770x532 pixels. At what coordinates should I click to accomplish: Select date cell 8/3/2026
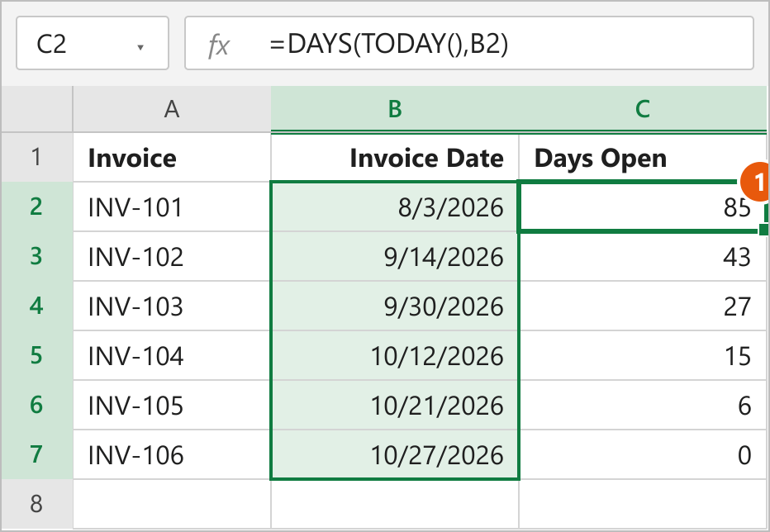tap(395, 207)
